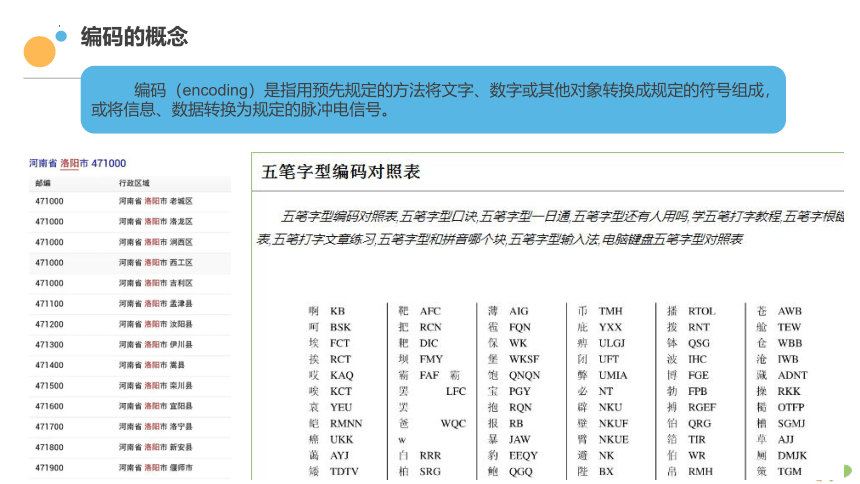Image resolution: width=860 pixels, height=484 pixels.
Task: Click the Wubi code ULGJ
Action: (612, 343)
